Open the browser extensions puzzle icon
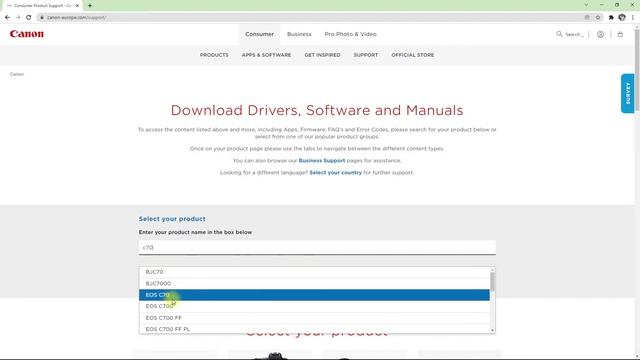Viewport: 640px width, 360px height. click(x=611, y=17)
